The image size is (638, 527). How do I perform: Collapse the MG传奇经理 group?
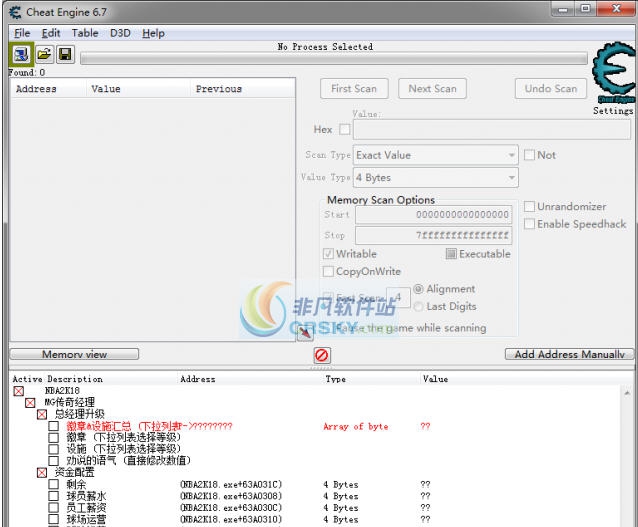[30, 403]
